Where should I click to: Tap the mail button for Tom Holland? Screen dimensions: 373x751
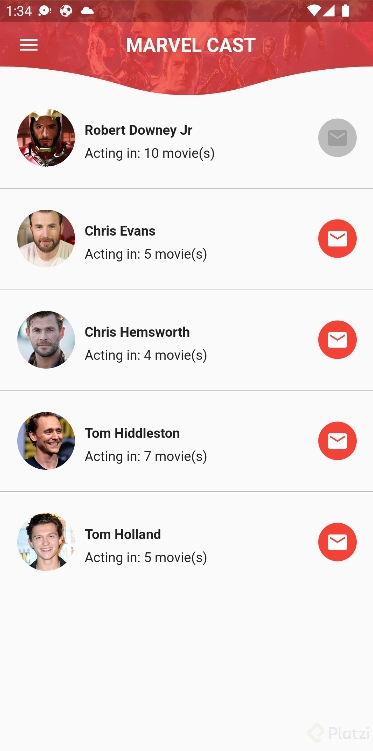[337, 542]
